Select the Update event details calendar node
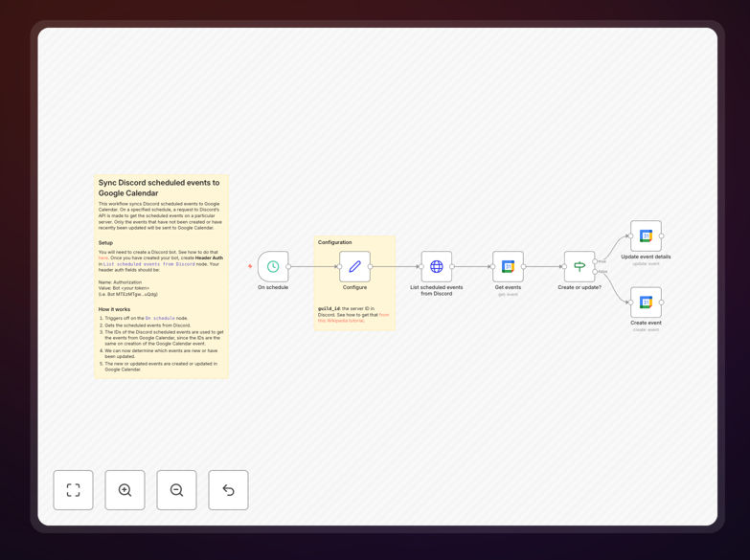The height and width of the screenshot is (560, 750). click(646, 235)
